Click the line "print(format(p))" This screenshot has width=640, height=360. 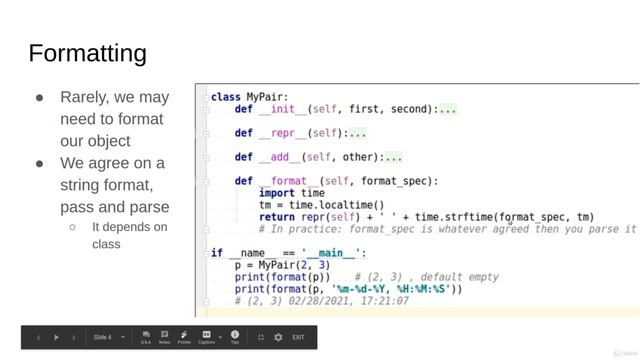coord(282,277)
